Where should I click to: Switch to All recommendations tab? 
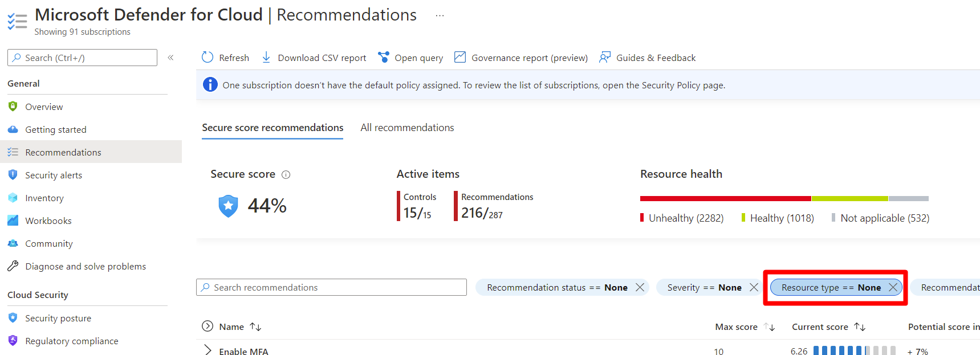407,128
